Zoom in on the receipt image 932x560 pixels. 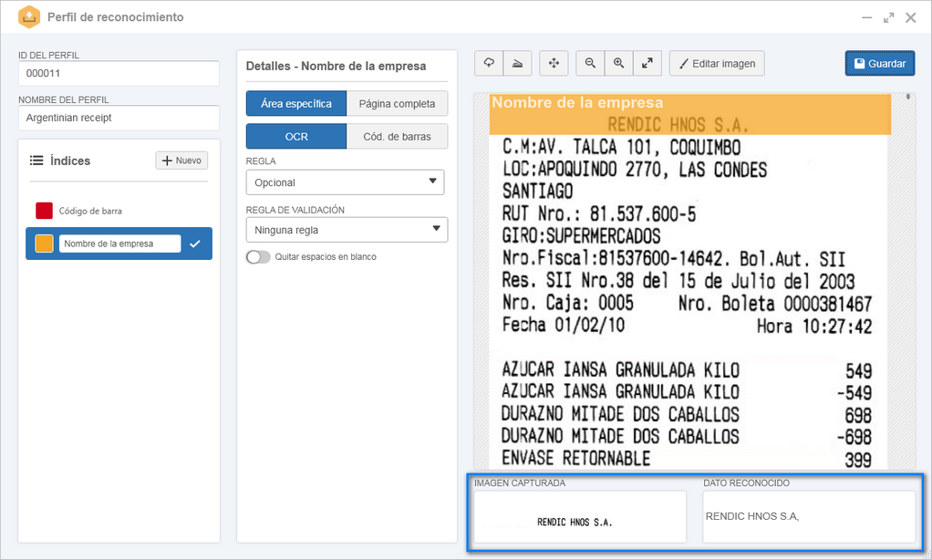click(x=619, y=64)
